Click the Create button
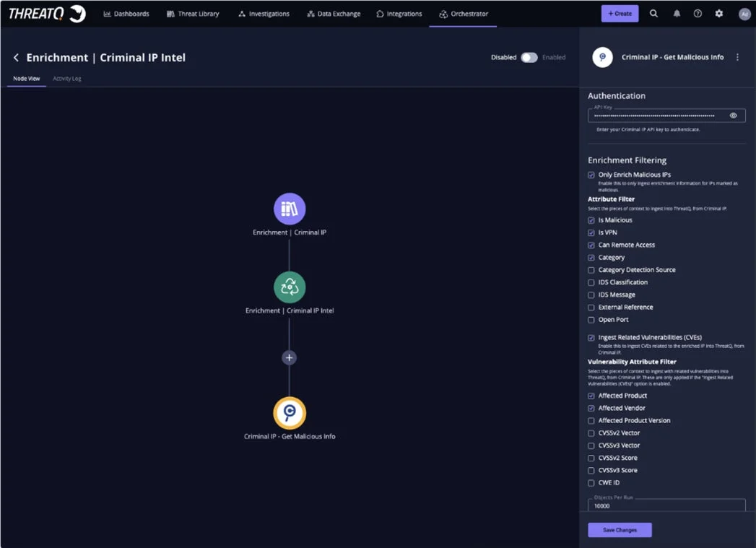The width and height of the screenshot is (756, 548). coord(620,14)
